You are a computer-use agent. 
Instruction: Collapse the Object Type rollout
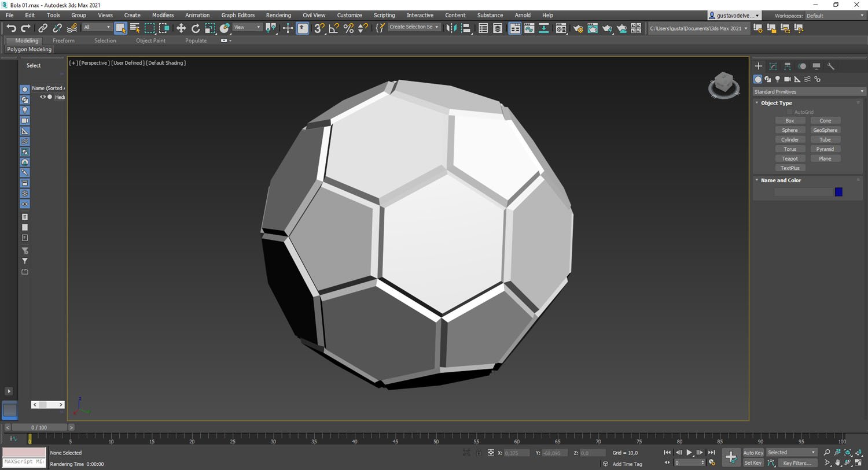pyautogui.click(x=776, y=103)
